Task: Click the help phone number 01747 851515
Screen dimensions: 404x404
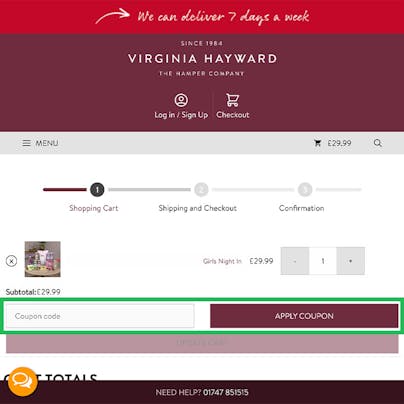Action: (x=226, y=392)
